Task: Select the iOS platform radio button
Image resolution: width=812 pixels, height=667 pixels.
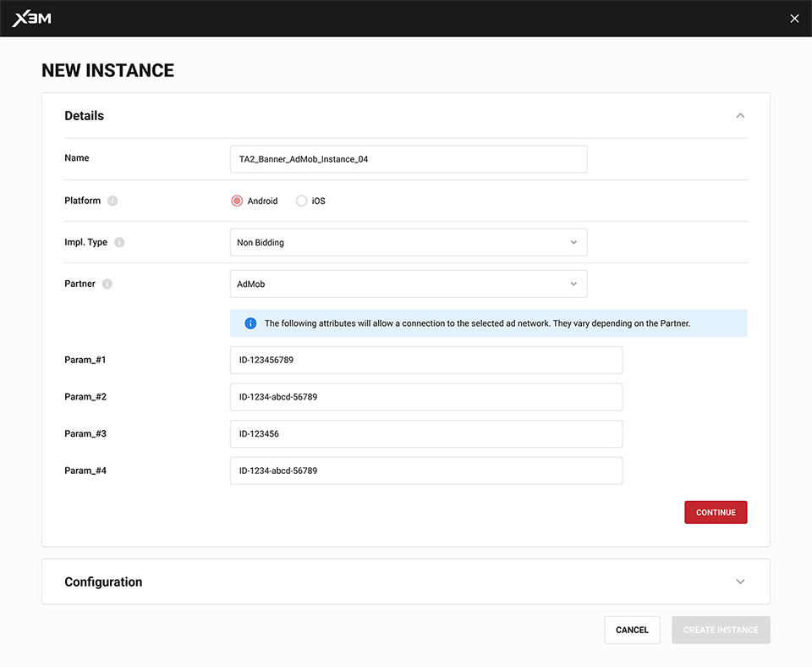Action: pos(301,201)
